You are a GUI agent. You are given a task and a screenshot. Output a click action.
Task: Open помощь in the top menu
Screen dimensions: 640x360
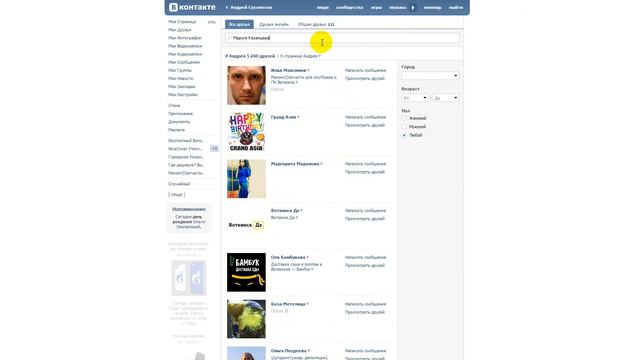(433, 7)
